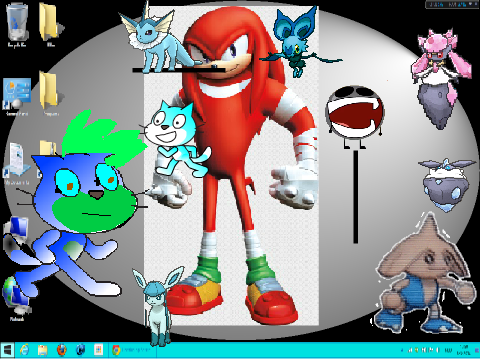Open File Explorer from the taskbar
Viewport: 480px width, 360px height.
click(x=43, y=350)
